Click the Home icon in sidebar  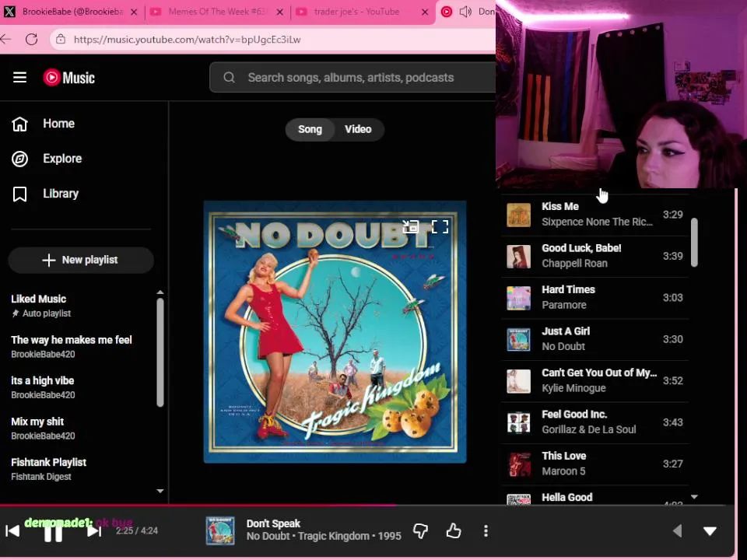point(19,124)
